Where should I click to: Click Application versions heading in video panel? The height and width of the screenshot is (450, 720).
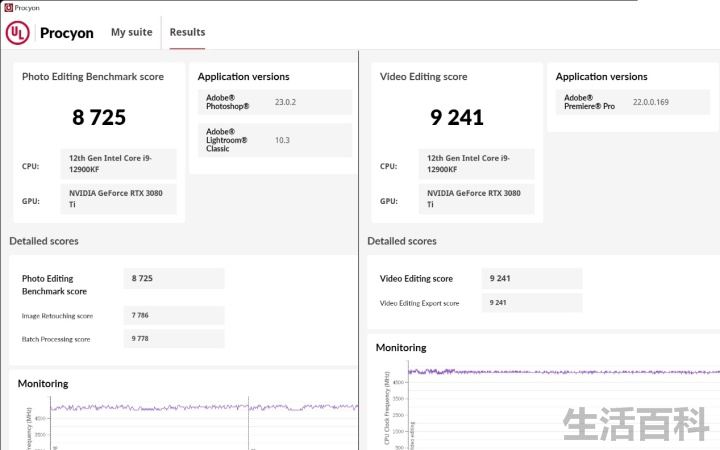coord(601,77)
